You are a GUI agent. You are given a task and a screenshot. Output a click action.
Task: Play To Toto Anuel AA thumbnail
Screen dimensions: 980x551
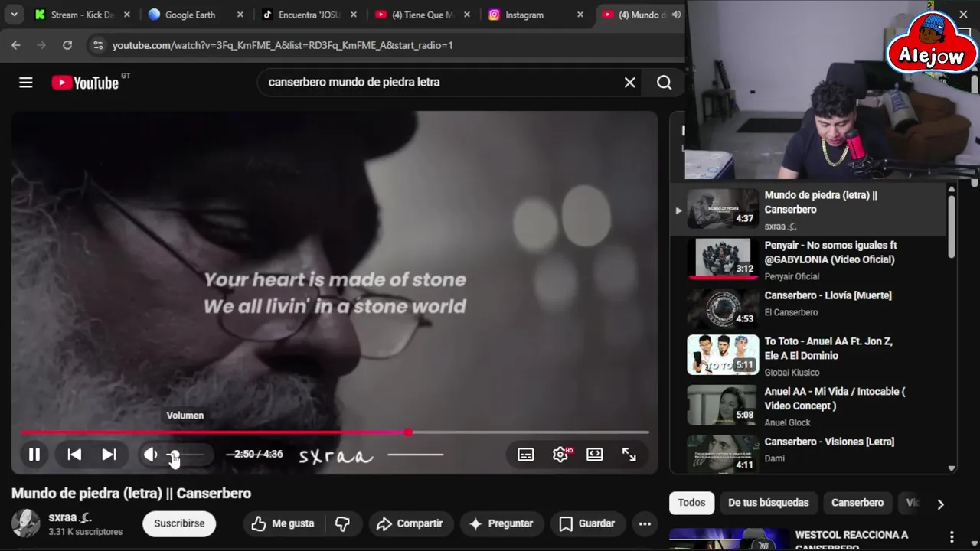coord(723,354)
